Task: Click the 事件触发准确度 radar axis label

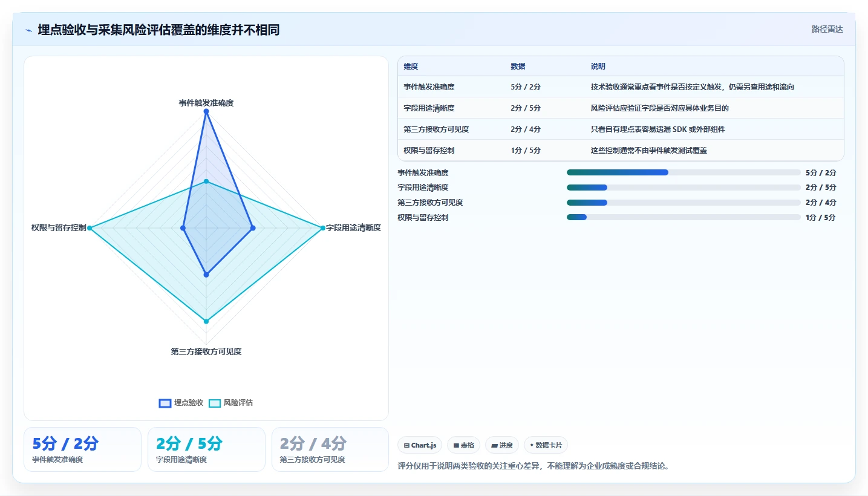Action: pos(206,103)
